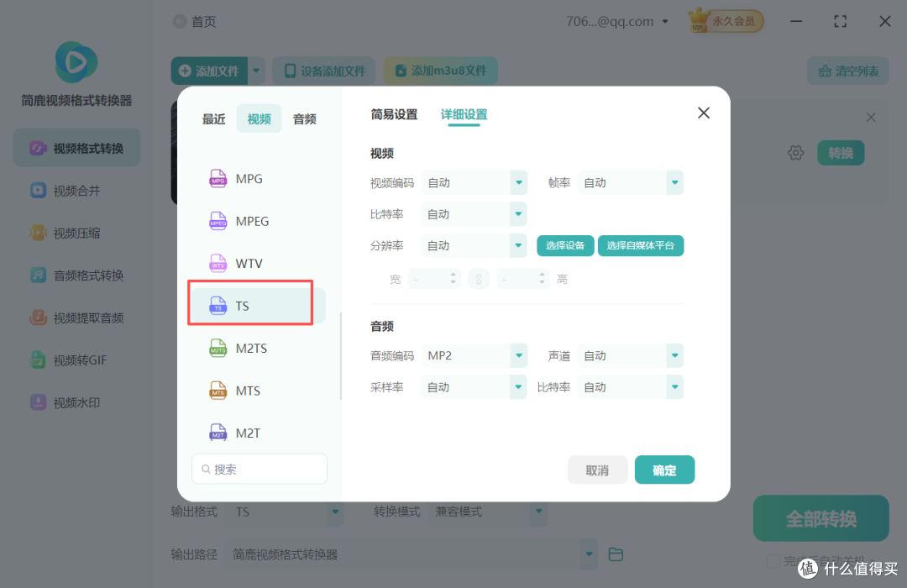Open the file settings gear icon

tap(796, 153)
